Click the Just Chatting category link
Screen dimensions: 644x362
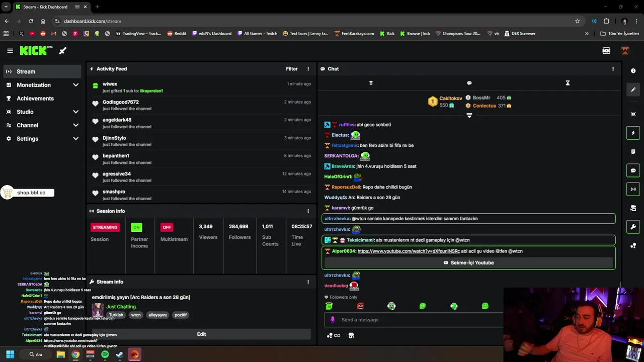121,307
